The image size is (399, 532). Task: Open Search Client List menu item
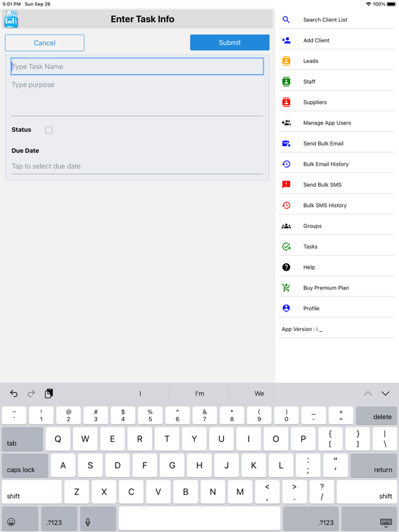[337, 19]
